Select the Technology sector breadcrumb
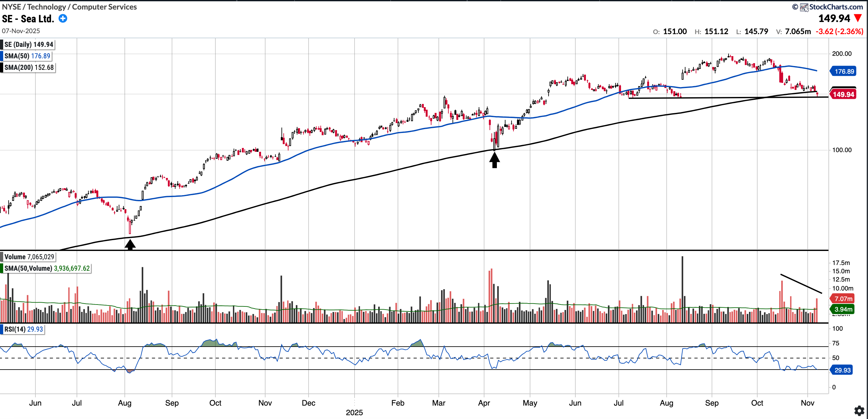Viewport: 868px width, 419px height. 47,7
